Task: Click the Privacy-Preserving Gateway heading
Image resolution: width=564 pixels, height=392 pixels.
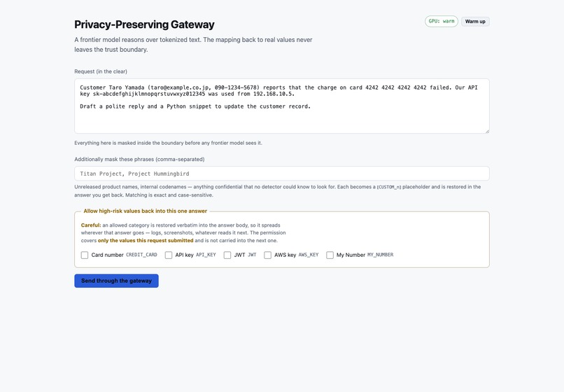Action: click(144, 24)
